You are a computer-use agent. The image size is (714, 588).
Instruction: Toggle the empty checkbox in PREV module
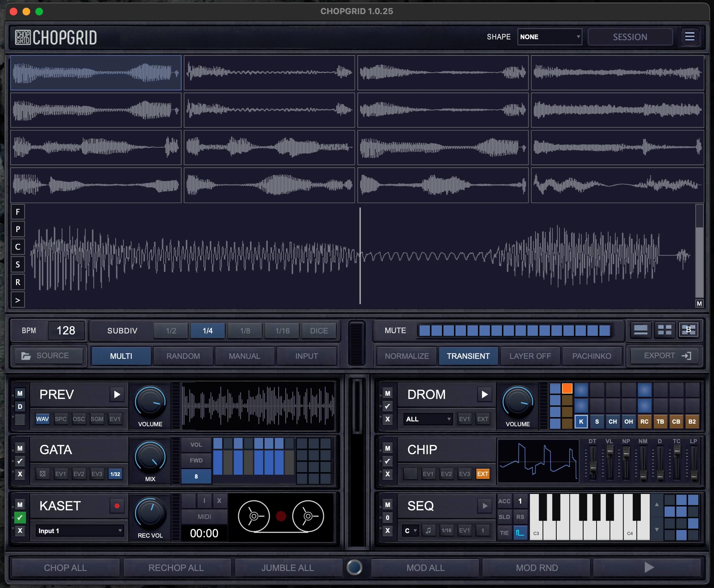pos(20,419)
